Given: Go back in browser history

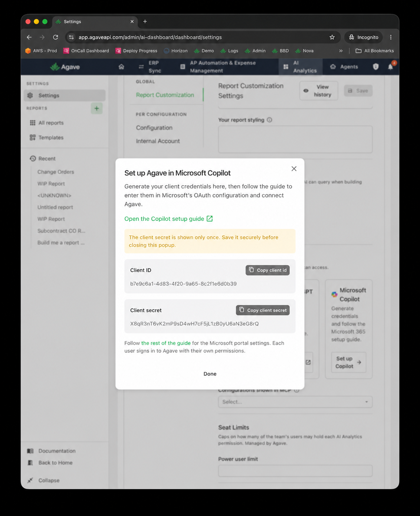Looking at the screenshot, I should click(29, 37).
